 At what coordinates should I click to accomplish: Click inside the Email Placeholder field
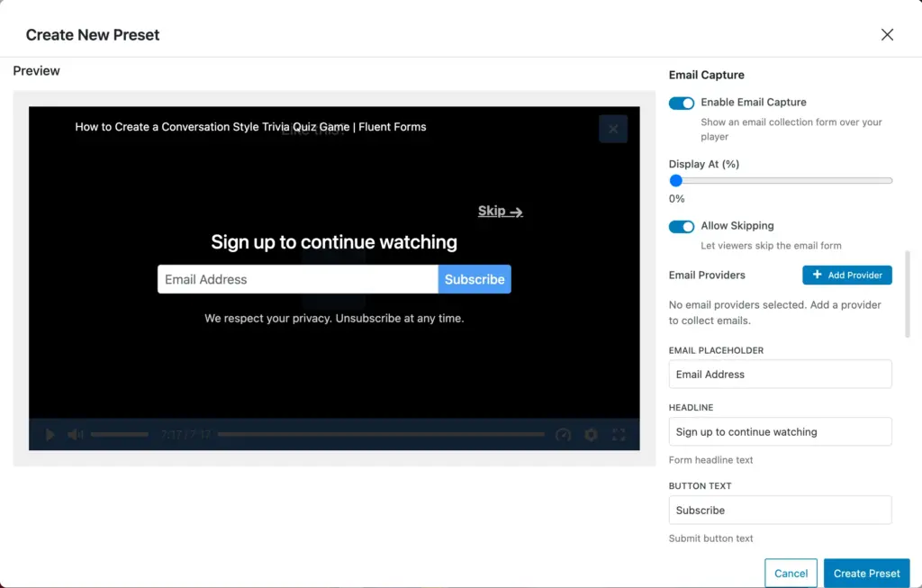[x=780, y=374]
